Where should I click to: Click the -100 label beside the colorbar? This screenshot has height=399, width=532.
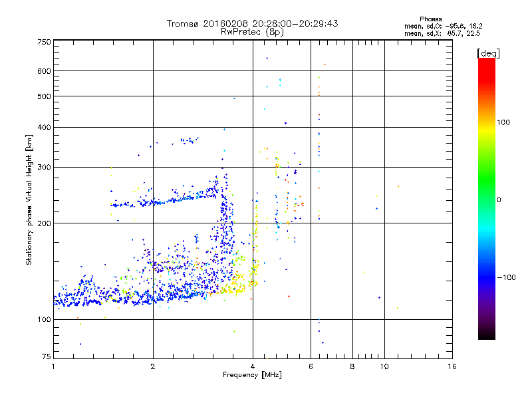click(x=508, y=277)
